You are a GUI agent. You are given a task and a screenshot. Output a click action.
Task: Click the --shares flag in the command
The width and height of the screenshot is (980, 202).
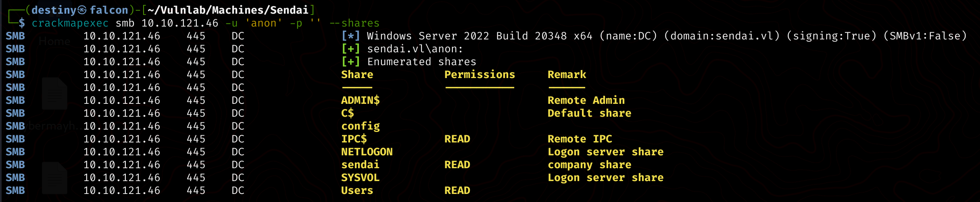tap(354, 23)
